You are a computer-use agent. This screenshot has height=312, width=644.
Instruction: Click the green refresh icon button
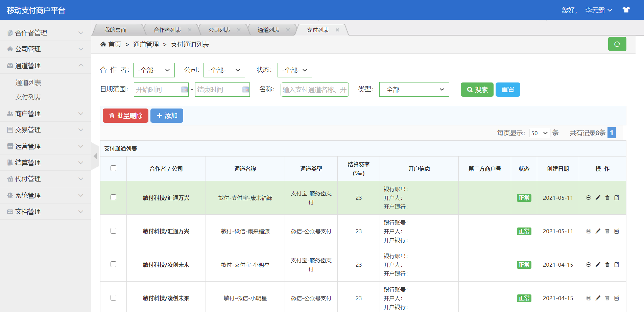tap(617, 44)
